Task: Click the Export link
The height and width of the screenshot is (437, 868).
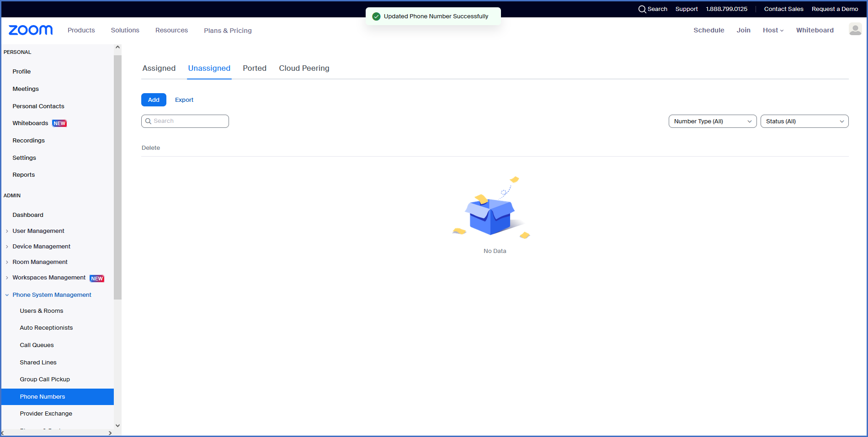Action: pos(184,100)
